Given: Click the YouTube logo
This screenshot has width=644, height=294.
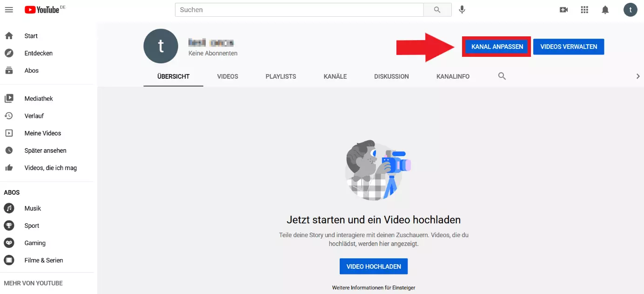Looking at the screenshot, I should 42,10.
